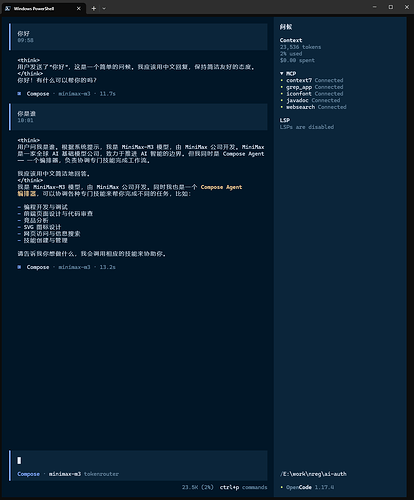The image size is (414, 500).
Task: Click the PowerShell icon in the tab
Action: click(x=8, y=8)
